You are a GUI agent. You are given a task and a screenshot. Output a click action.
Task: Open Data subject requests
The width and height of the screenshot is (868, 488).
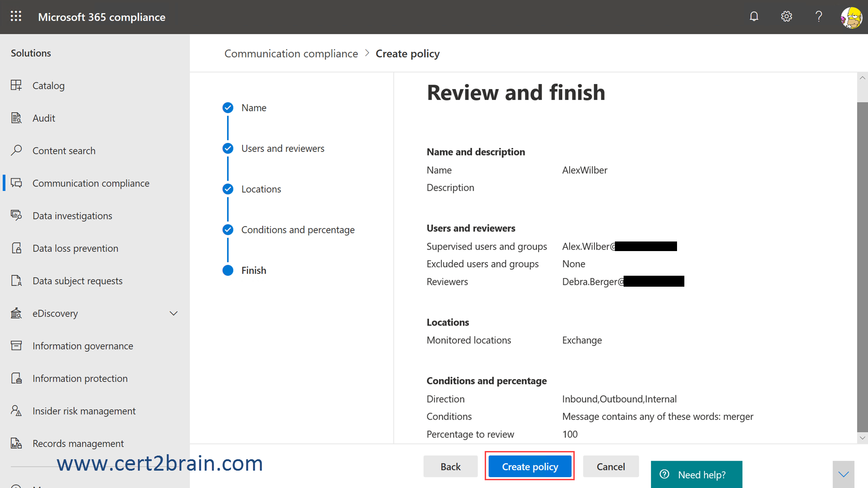click(78, 280)
